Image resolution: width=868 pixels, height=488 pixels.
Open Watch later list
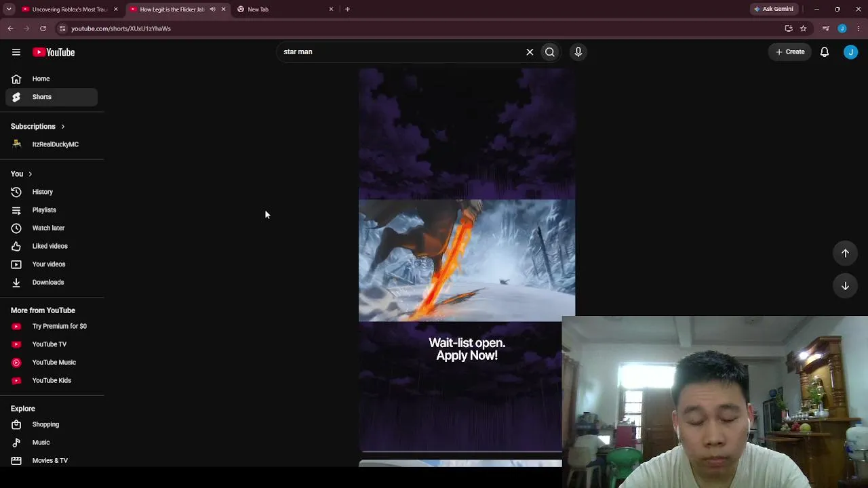click(x=52, y=228)
